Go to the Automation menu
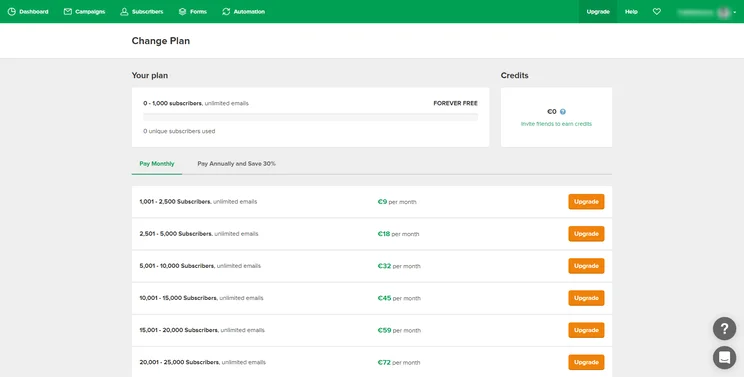Viewport: 744px width, 377px height. point(243,11)
